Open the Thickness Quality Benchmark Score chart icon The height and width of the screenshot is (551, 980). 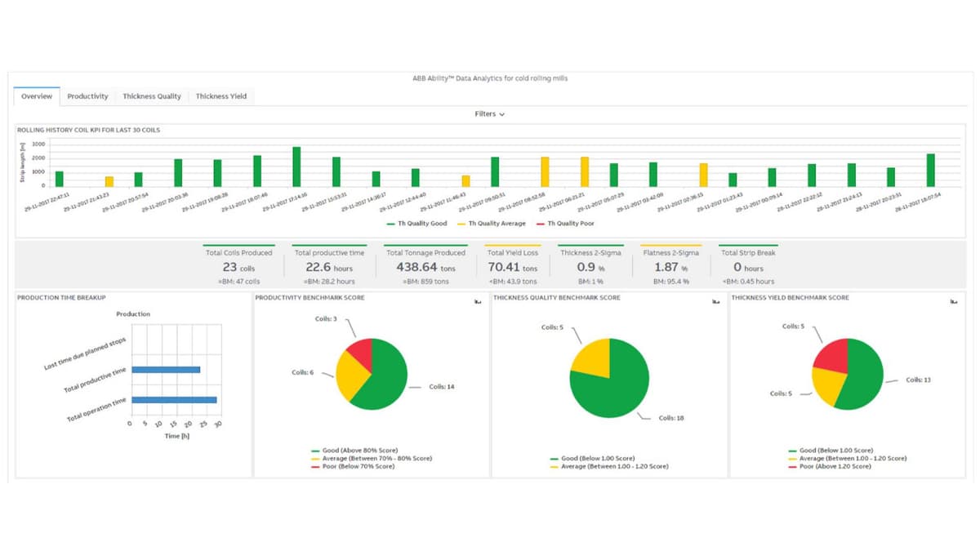(715, 302)
